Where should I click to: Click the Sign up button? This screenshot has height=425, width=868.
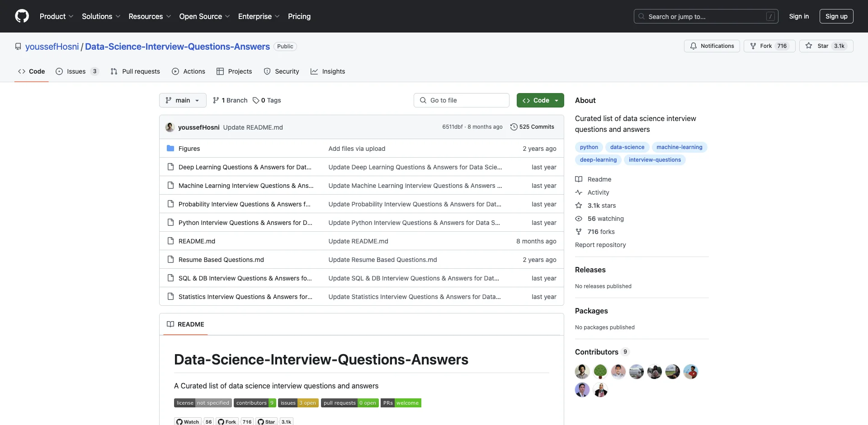point(836,16)
